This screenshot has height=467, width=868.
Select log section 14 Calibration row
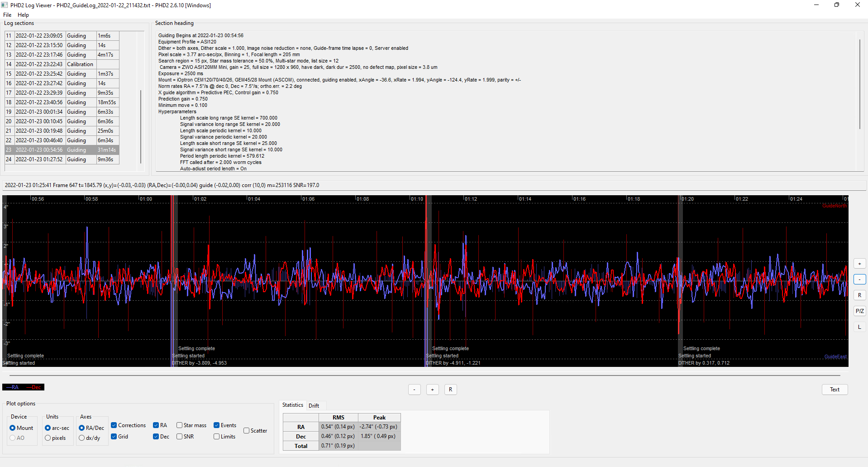[x=62, y=64]
